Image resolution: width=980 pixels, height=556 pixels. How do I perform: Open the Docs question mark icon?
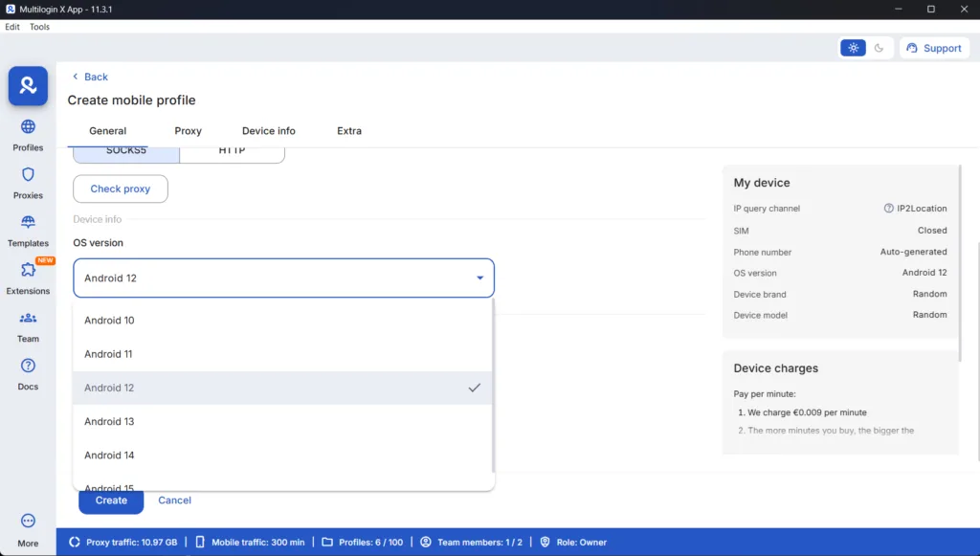[x=28, y=366]
